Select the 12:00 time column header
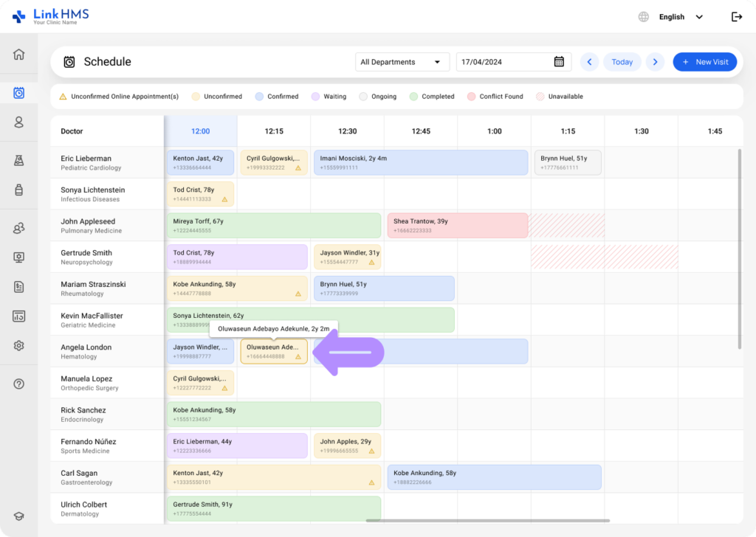Screen dimensions: 756x537 pos(201,131)
